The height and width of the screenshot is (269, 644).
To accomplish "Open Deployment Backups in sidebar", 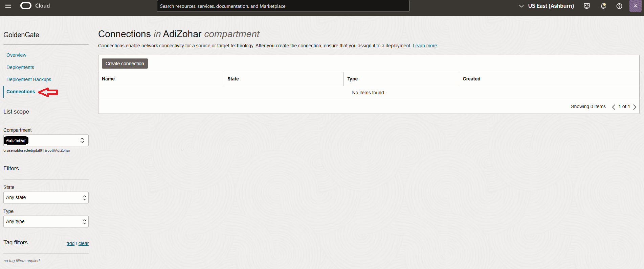I will coord(29,79).
